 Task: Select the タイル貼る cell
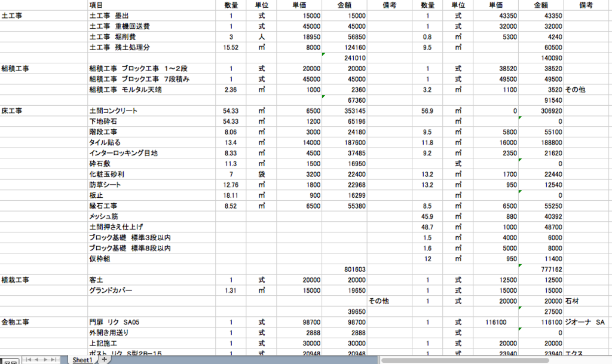pos(151,142)
